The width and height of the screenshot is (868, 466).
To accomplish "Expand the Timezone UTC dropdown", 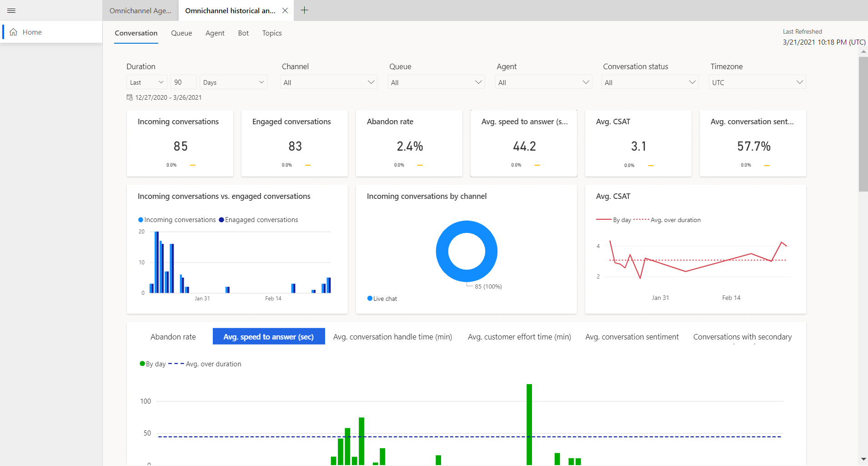I will tap(757, 82).
